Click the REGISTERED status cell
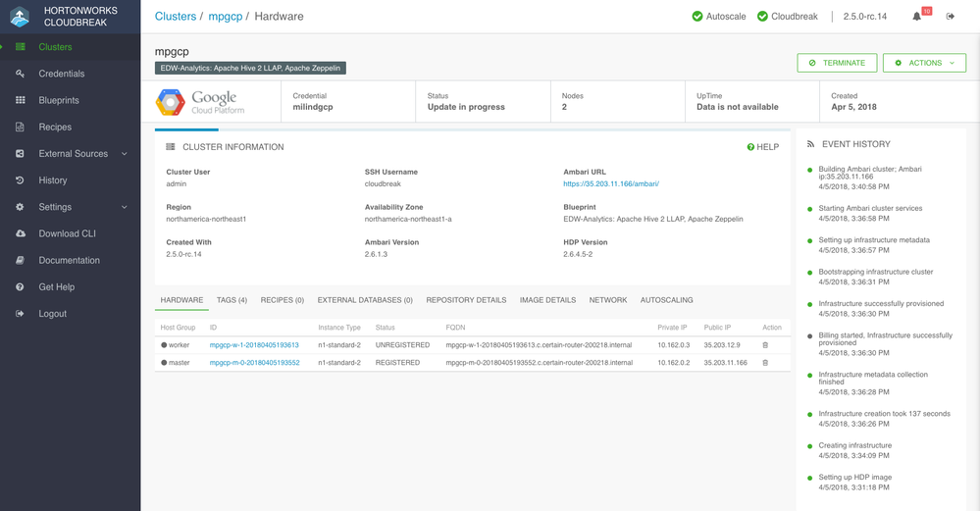The image size is (980, 511). [x=397, y=362]
